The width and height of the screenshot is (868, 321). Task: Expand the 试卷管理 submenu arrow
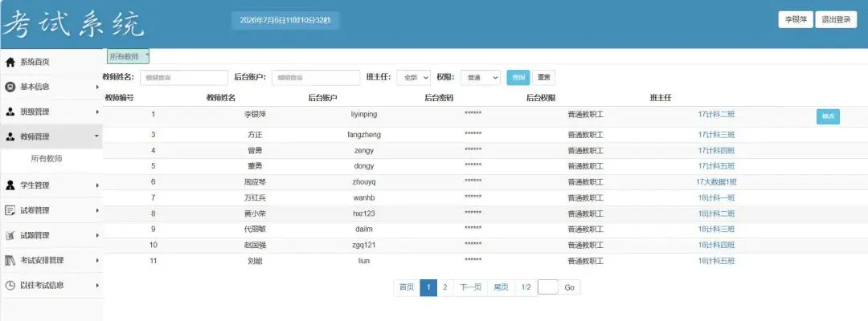pos(97,210)
